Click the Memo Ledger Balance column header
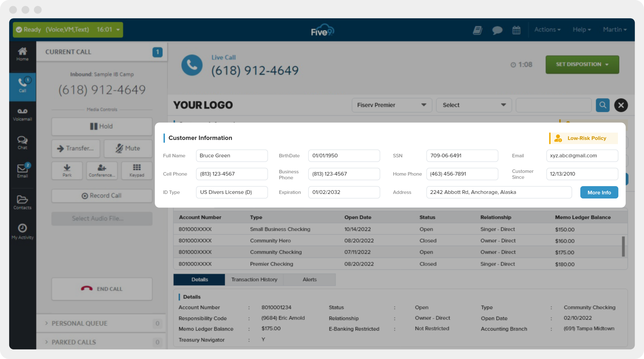Viewport: 644px width, 359px height. [583, 218]
